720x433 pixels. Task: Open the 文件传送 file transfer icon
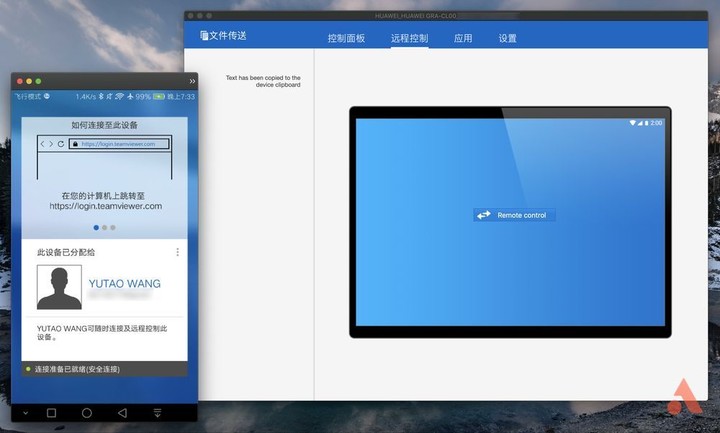click(204, 36)
